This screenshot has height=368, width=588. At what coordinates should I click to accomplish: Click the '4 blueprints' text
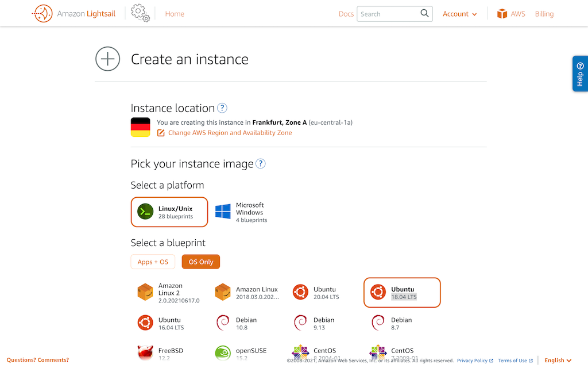252,220
